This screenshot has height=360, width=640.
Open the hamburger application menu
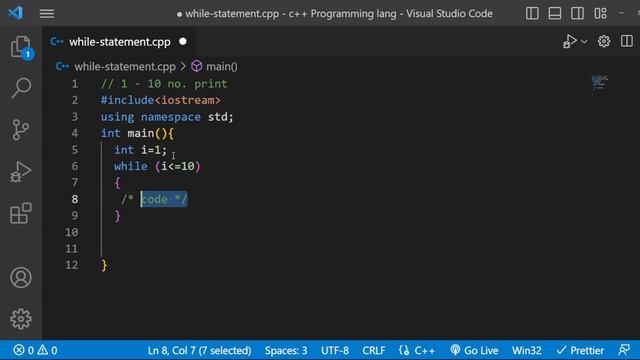point(47,13)
